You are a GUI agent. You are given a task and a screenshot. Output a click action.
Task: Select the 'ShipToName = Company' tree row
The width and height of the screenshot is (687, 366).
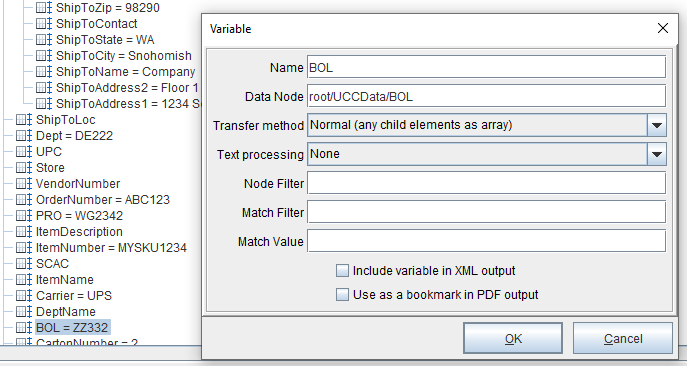(x=125, y=72)
